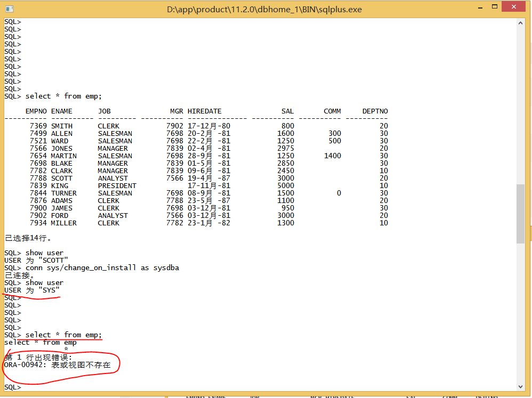
Task: Click employee name FORD
Action: (60, 216)
